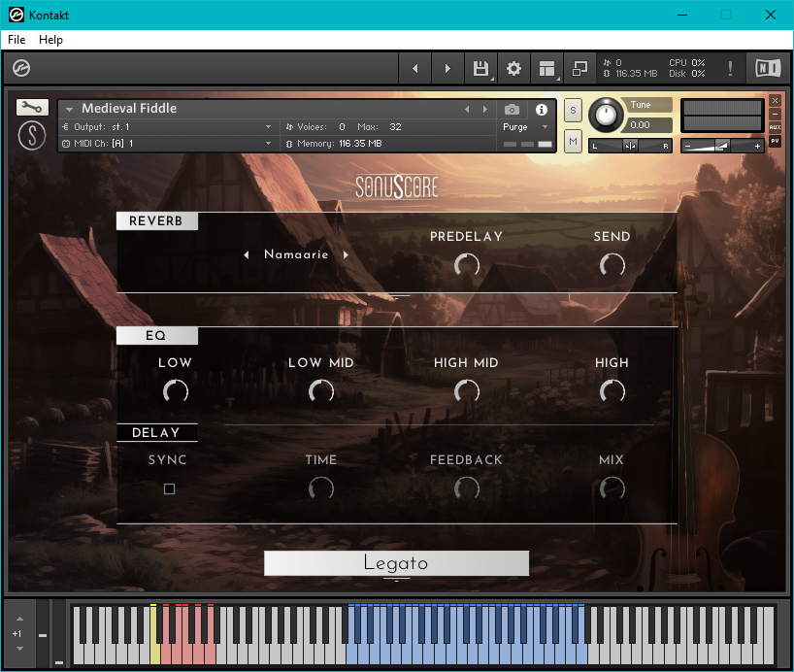Image resolution: width=794 pixels, height=672 pixels.
Task: Click the Tune value field
Action: pos(648,125)
